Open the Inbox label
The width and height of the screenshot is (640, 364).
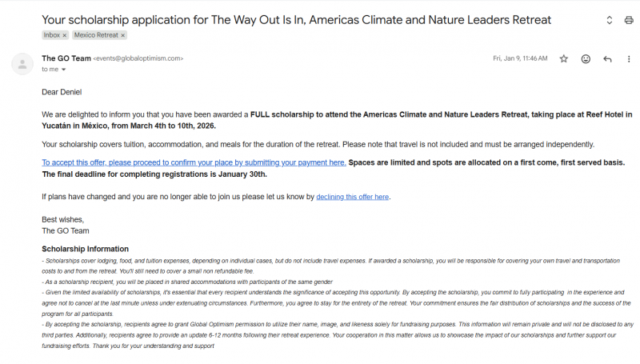pyautogui.click(x=52, y=35)
